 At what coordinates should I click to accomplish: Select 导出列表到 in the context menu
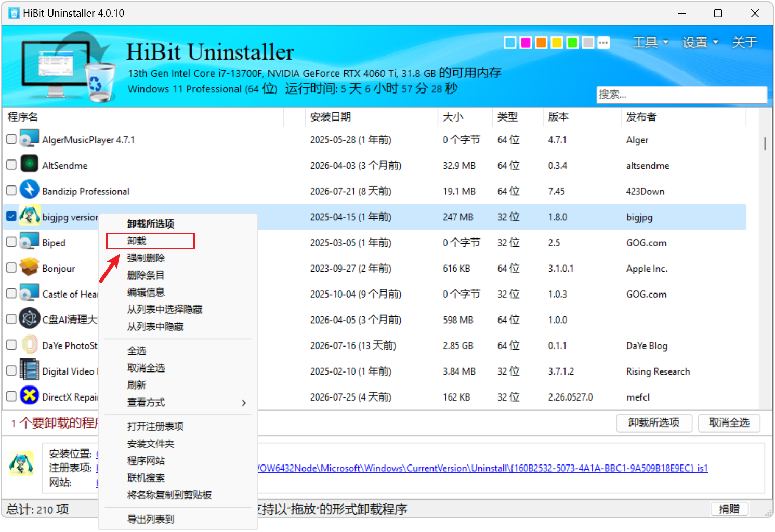pos(178,520)
